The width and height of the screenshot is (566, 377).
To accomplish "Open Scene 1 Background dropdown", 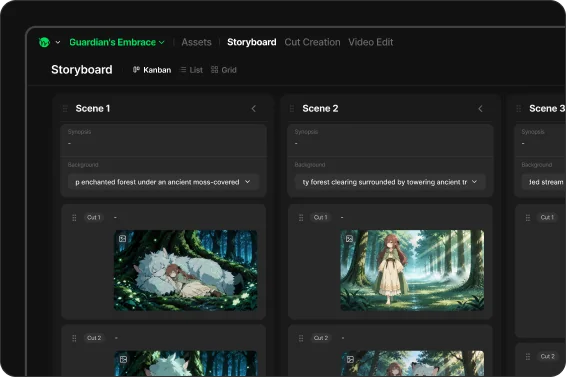I will point(164,182).
